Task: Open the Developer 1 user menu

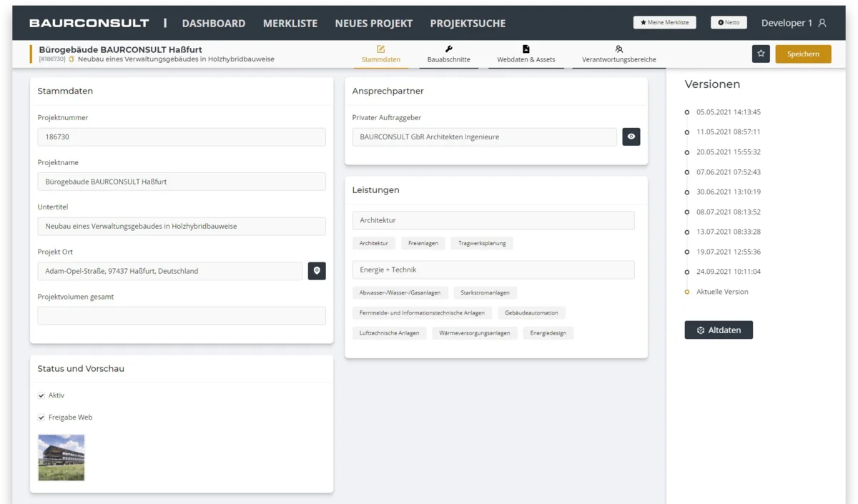Action: (794, 23)
